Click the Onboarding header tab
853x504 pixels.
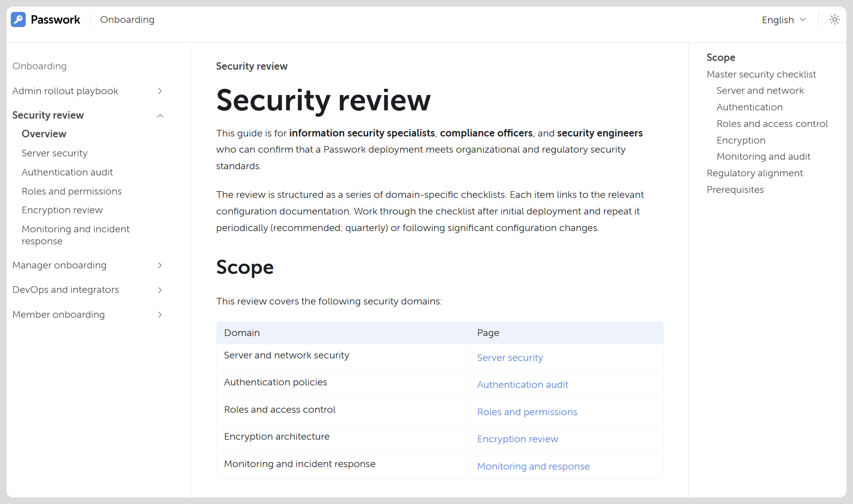click(127, 19)
